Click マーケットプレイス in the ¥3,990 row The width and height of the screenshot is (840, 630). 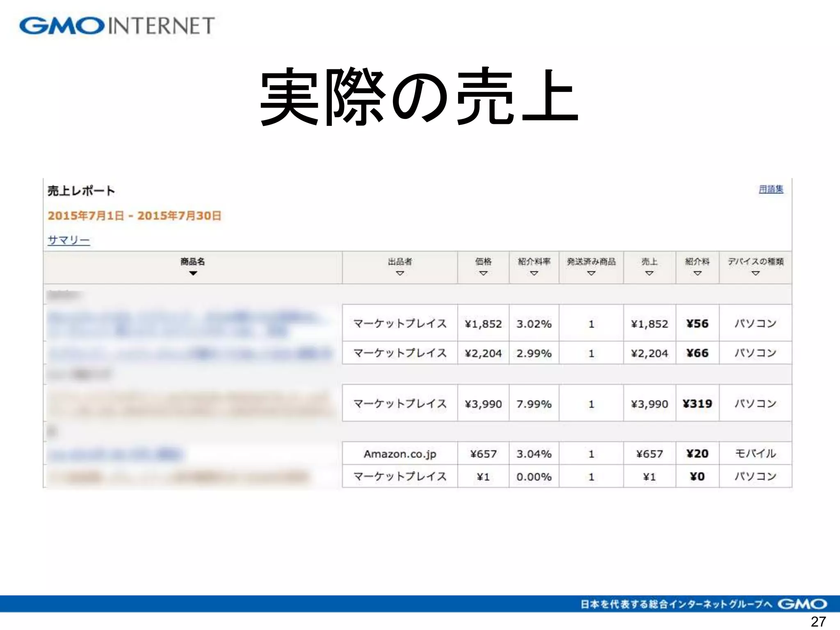pyautogui.click(x=400, y=404)
